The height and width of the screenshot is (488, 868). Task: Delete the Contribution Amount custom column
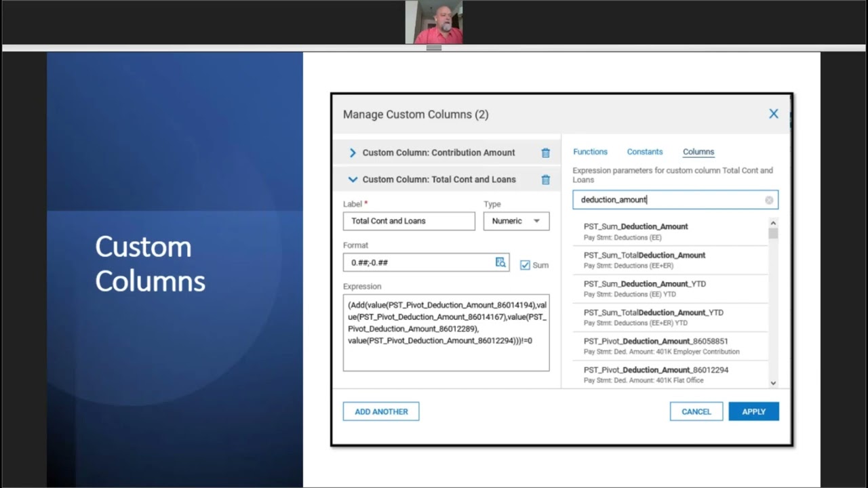coord(545,153)
